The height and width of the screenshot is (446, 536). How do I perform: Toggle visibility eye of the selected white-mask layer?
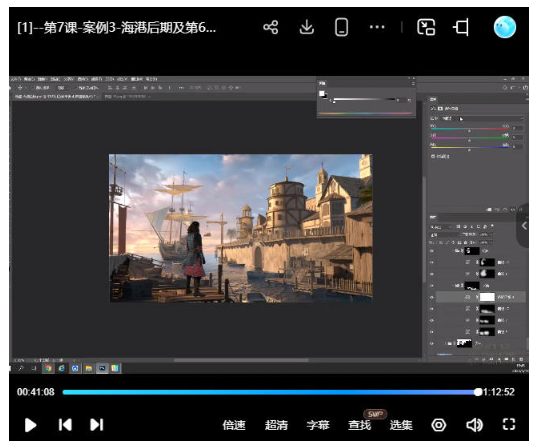(x=432, y=297)
